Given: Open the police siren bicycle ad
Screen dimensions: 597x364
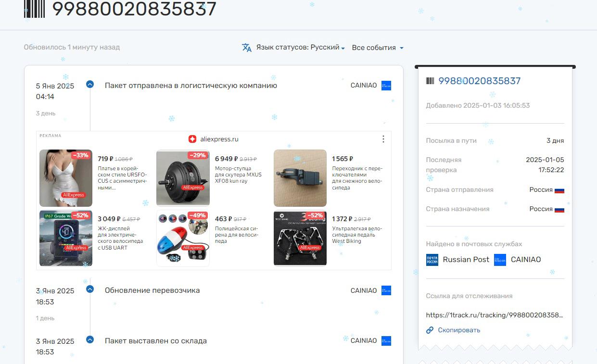Looking at the screenshot, I should click(x=183, y=238).
